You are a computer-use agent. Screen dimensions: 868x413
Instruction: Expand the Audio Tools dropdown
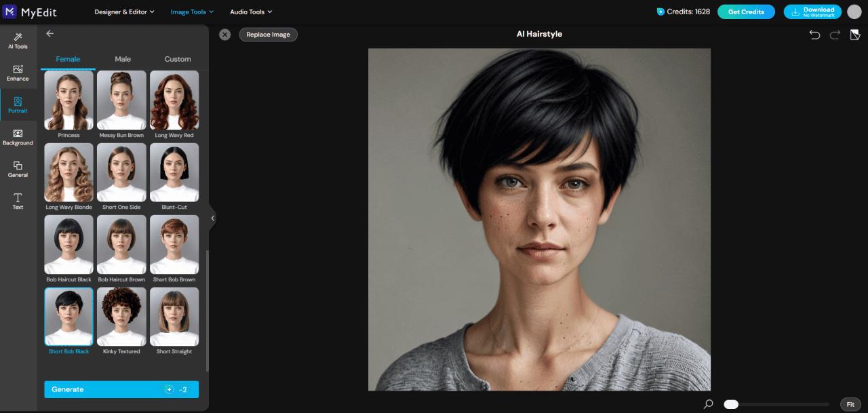pos(250,12)
